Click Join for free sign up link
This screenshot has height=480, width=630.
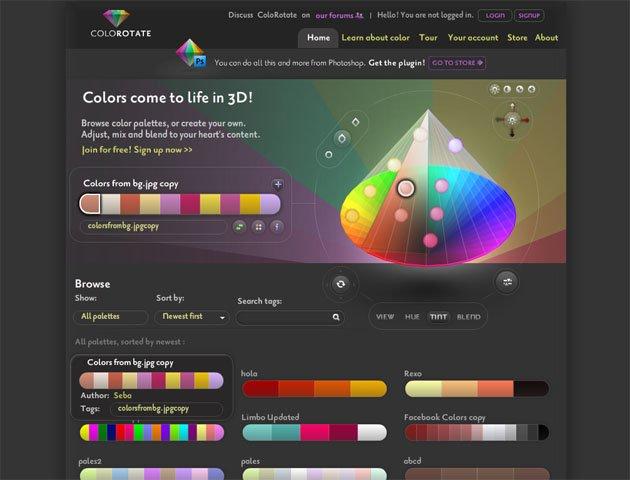point(137,150)
